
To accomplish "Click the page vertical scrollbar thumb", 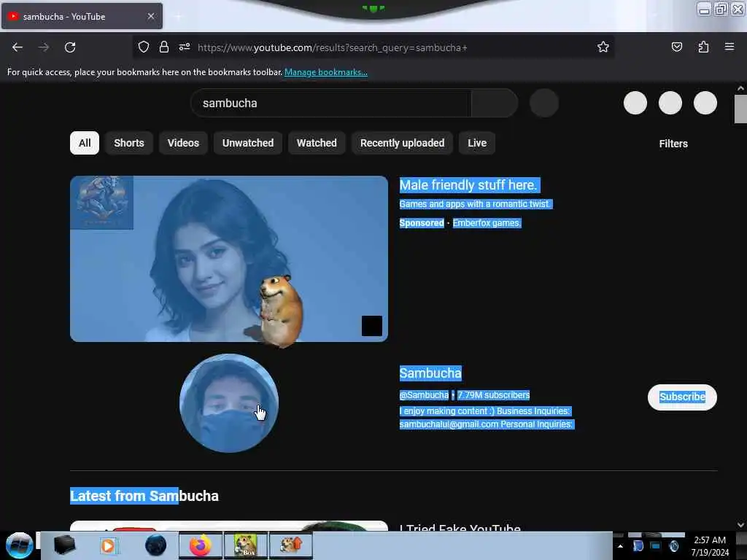I will tap(740, 109).
